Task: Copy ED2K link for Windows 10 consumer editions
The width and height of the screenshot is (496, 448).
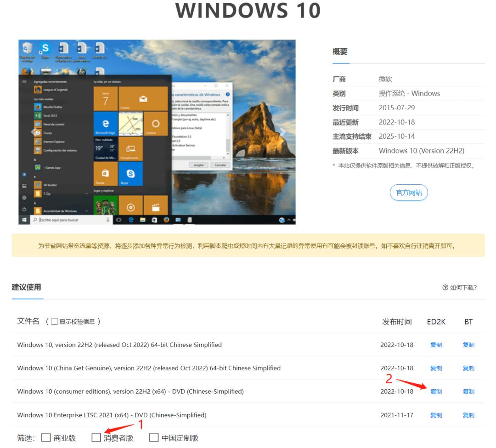Action: [x=436, y=392]
